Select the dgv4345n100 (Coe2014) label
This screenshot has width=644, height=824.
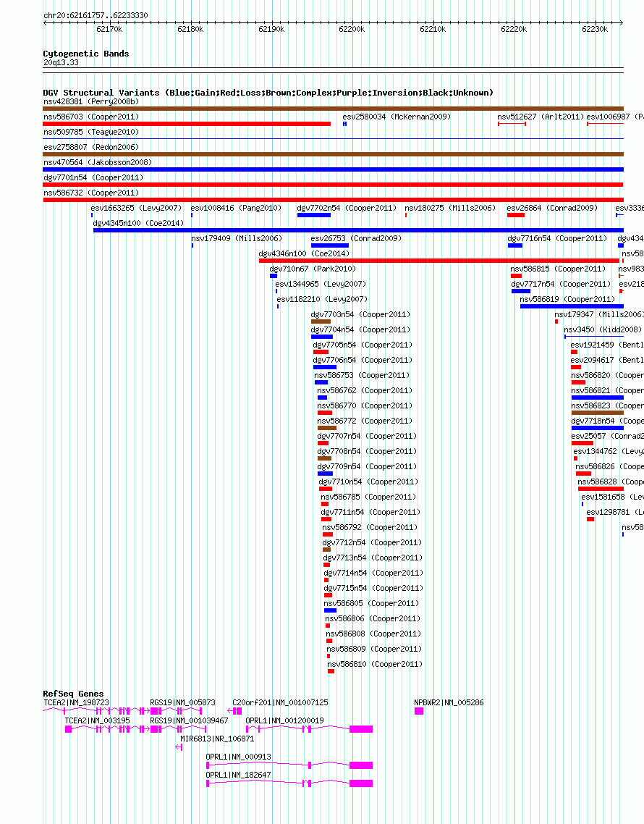pyautogui.click(x=139, y=223)
